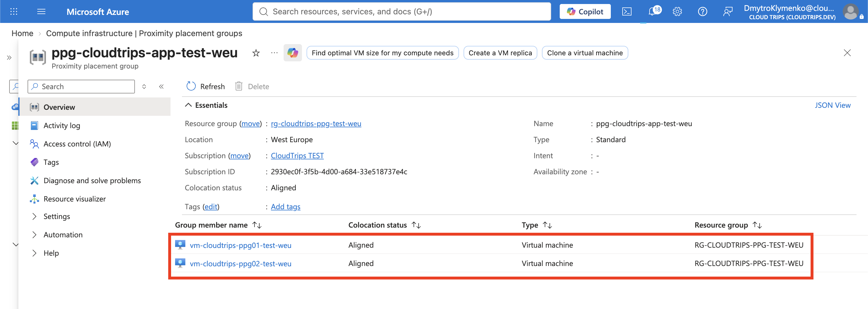
Task: Click move link next to Subscription
Action: (x=239, y=156)
